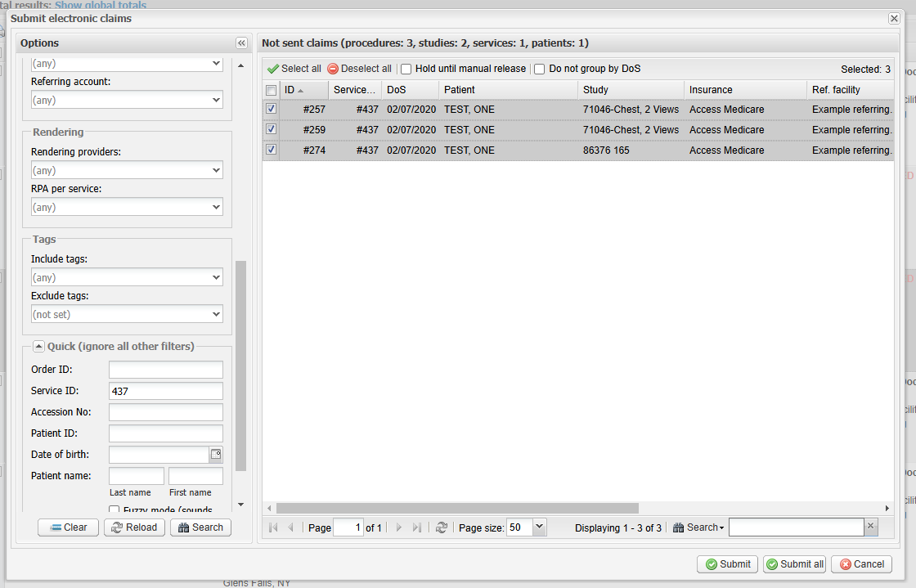Click the Deselect all icon
Screen dimensions: 916x588
click(x=333, y=70)
